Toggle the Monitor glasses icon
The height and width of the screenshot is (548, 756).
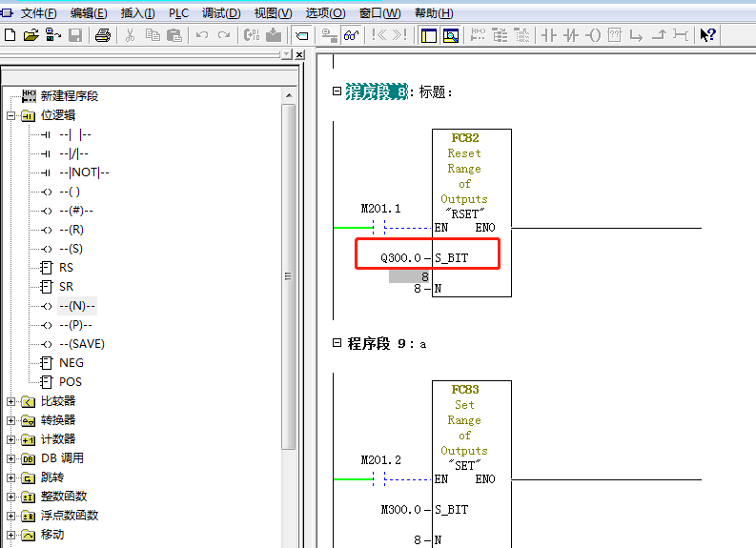tap(351, 35)
